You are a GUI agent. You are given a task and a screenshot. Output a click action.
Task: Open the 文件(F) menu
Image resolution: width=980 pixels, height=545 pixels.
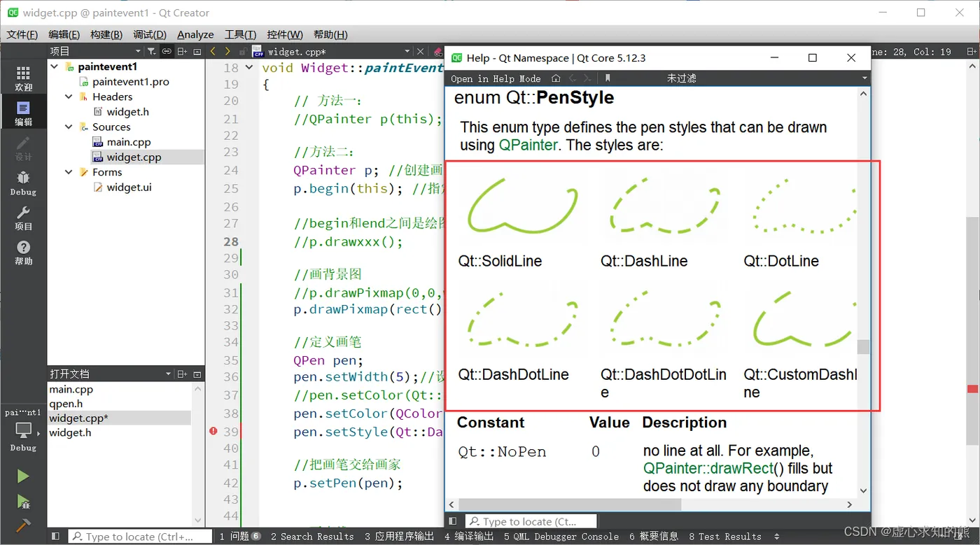22,34
